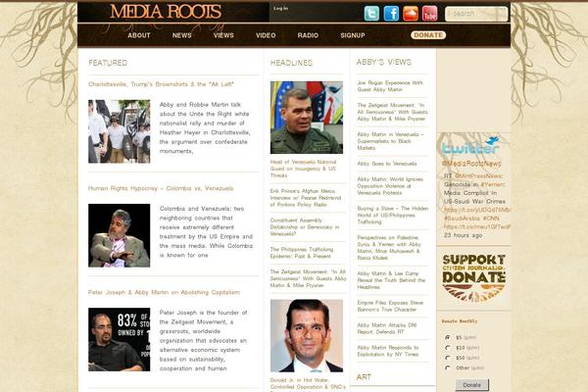Open Zeitgeist Movement link in Abby's Views
This screenshot has height=392, width=588.
(x=392, y=112)
